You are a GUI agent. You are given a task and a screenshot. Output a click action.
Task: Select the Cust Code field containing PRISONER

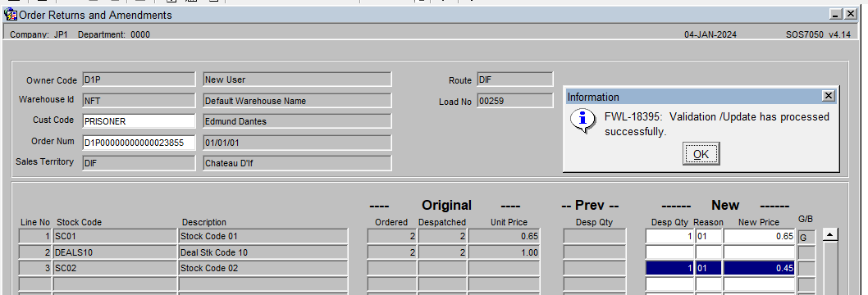pyautogui.click(x=139, y=121)
